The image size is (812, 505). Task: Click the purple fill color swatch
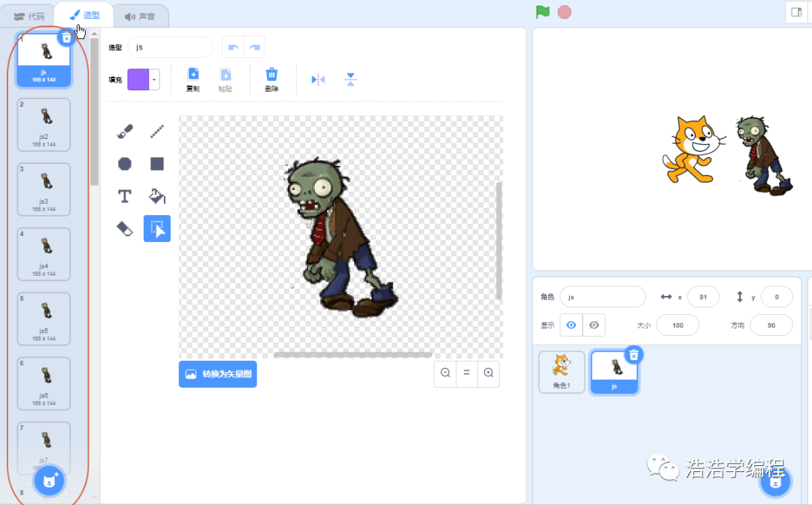pyautogui.click(x=138, y=80)
